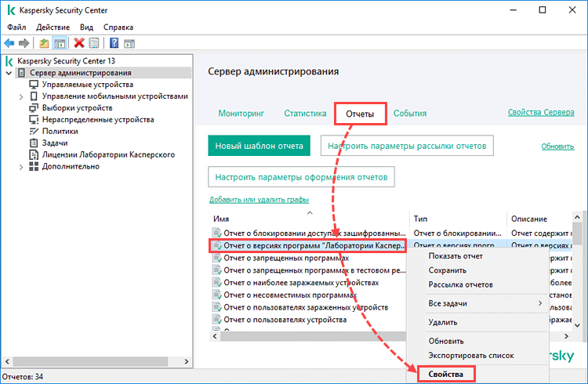Switch to the Отчеты tab
This screenshot has width=588, height=384.
pyautogui.click(x=360, y=114)
